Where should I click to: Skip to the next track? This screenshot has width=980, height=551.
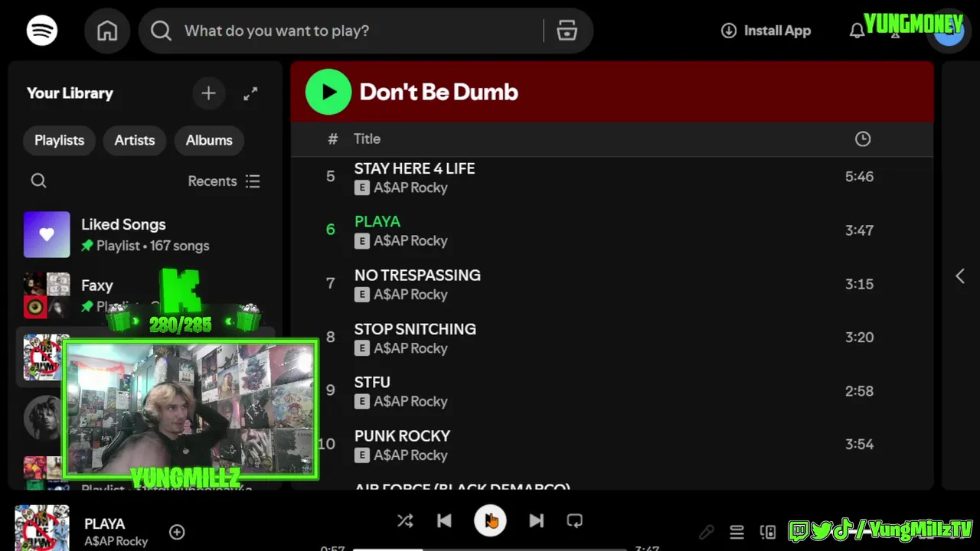(x=536, y=520)
